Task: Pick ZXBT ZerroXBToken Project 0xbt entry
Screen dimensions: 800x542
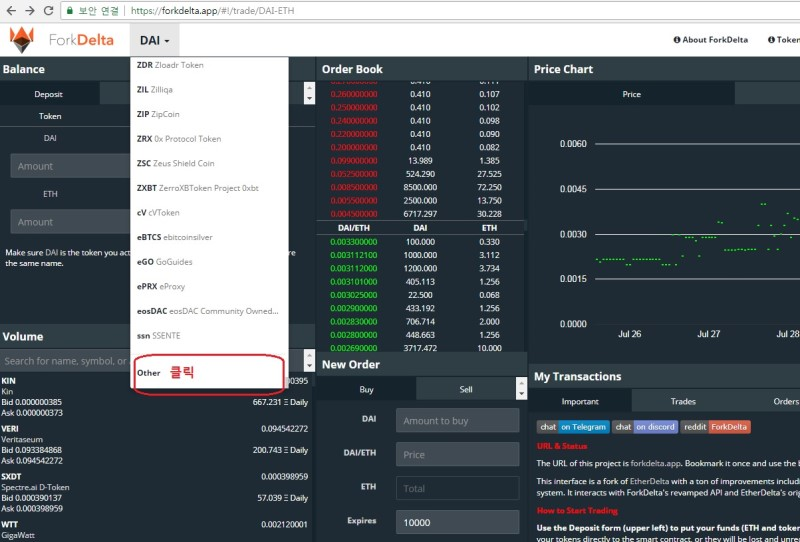Action: tap(209, 188)
